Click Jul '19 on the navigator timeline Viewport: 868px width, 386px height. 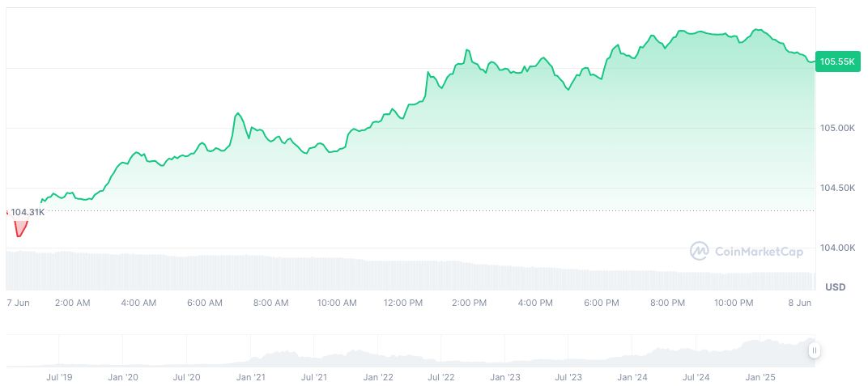(x=59, y=377)
